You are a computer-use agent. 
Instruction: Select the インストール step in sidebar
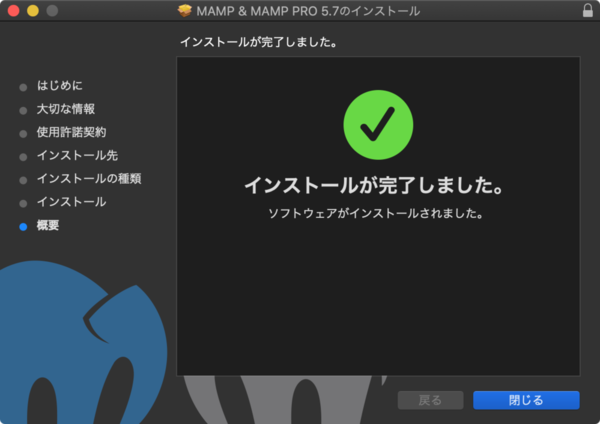pyautogui.click(x=72, y=202)
